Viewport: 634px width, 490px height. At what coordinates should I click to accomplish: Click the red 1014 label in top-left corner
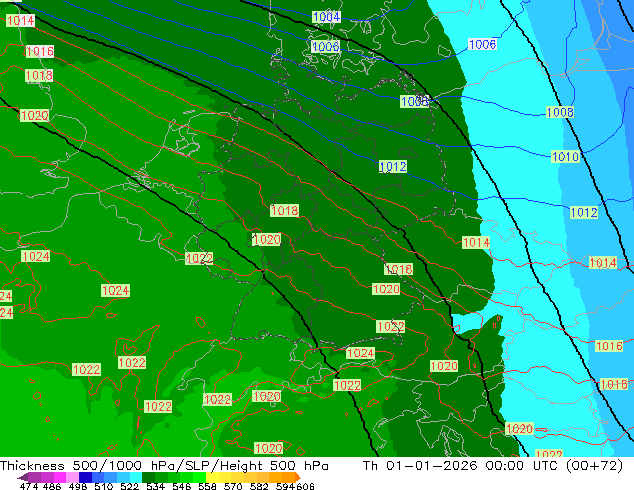[20, 21]
